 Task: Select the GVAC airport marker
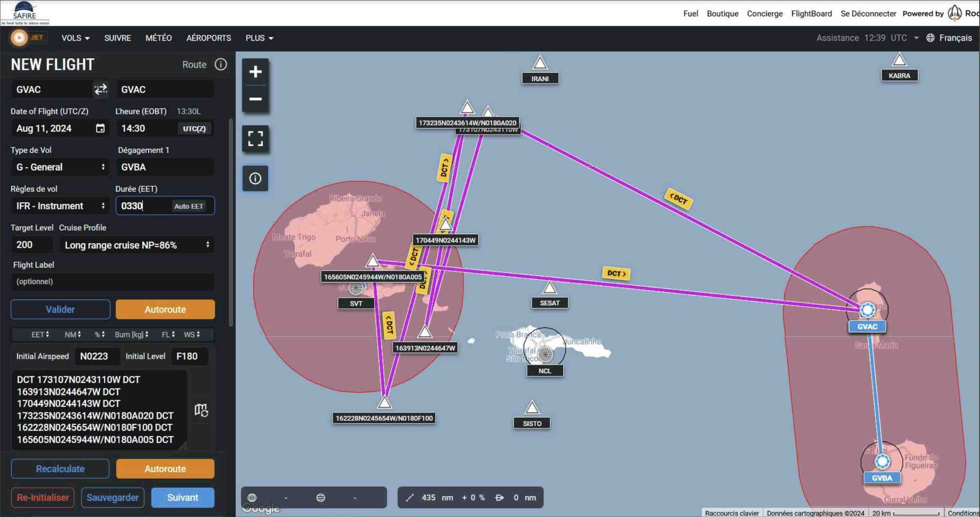[x=867, y=310]
